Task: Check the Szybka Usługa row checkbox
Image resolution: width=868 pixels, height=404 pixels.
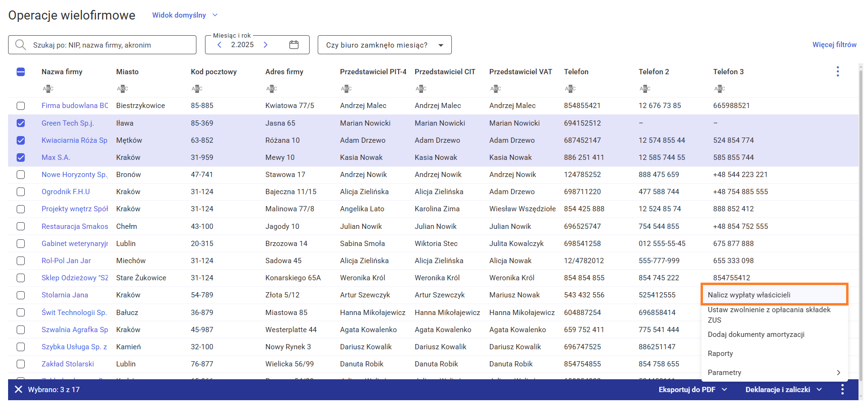Action: coord(20,347)
